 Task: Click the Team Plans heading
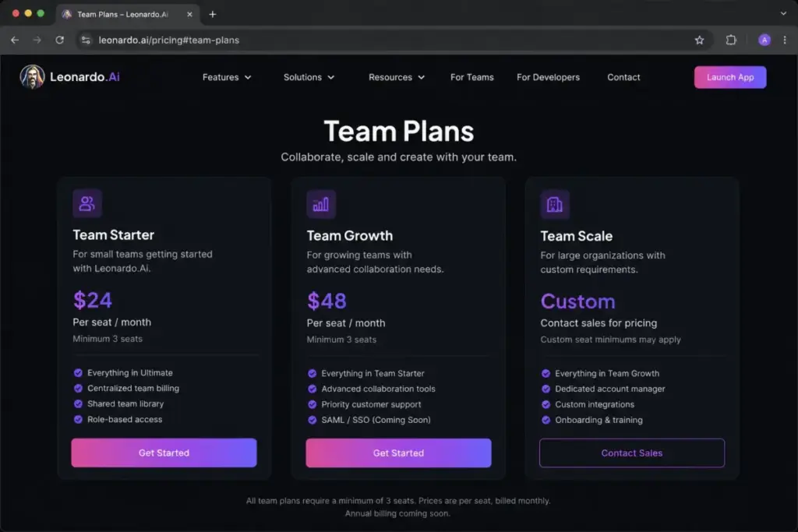[x=398, y=131]
